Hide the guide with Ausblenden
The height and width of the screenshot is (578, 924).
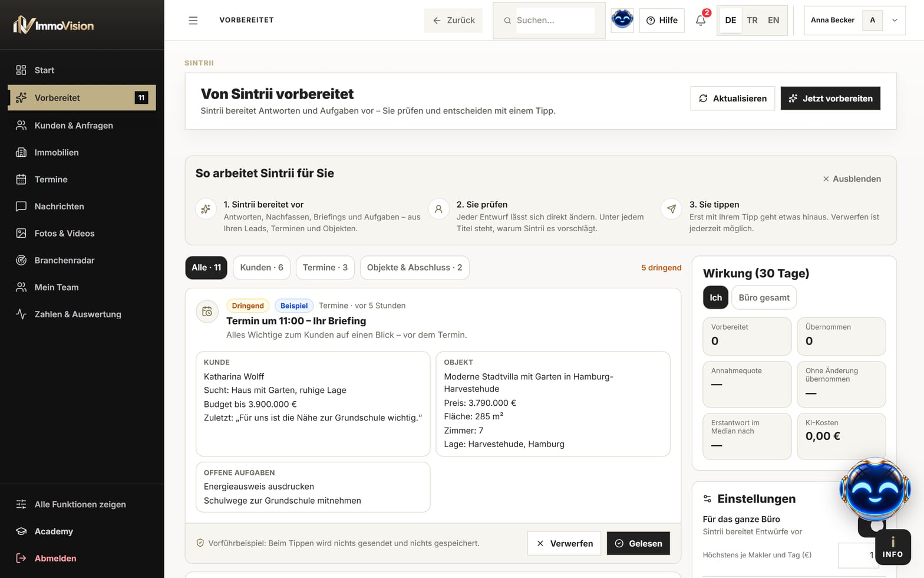tap(852, 179)
